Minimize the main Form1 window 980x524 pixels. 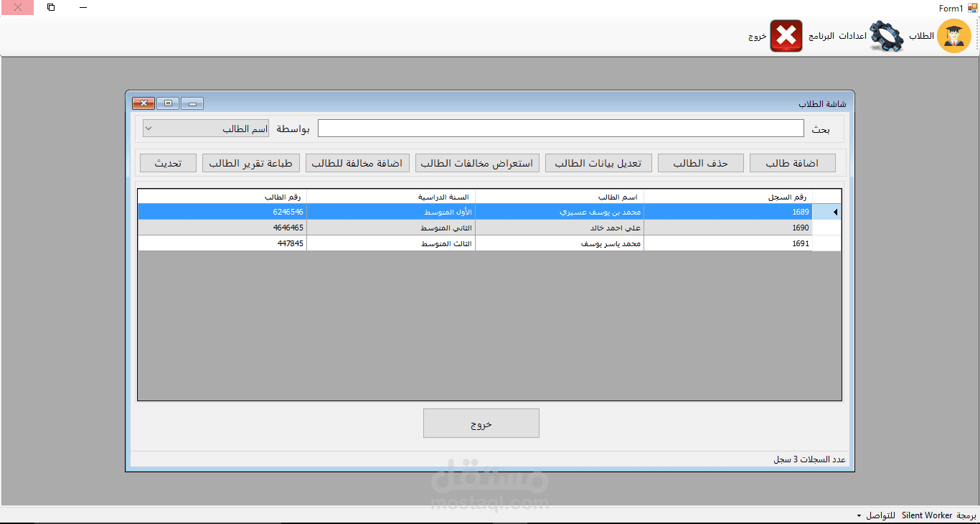[x=84, y=8]
